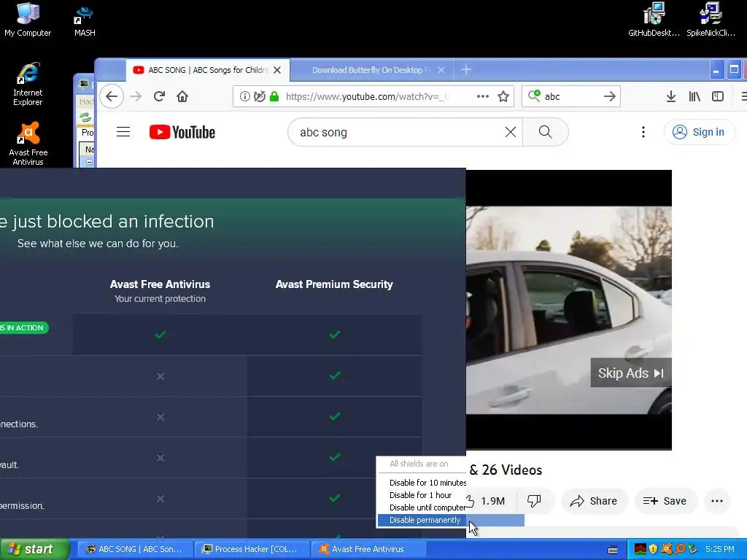Close the Download Butterfly On Desktop tab

point(441,70)
